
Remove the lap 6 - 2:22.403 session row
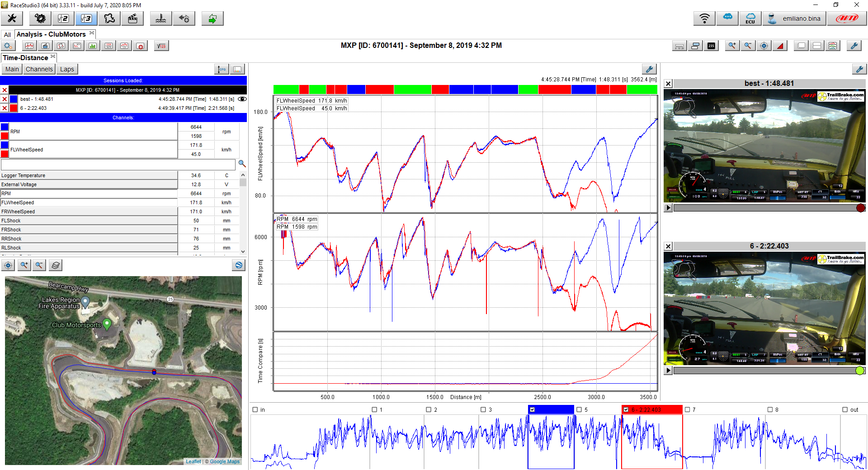(5, 108)
